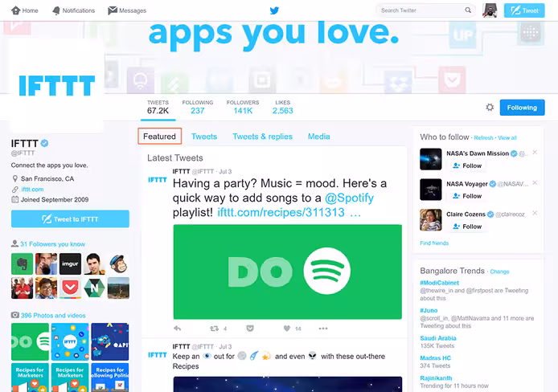The height and width of the screenshot is (392, 558).
Task: Go to Twitter Home
Action: [25, 10]
